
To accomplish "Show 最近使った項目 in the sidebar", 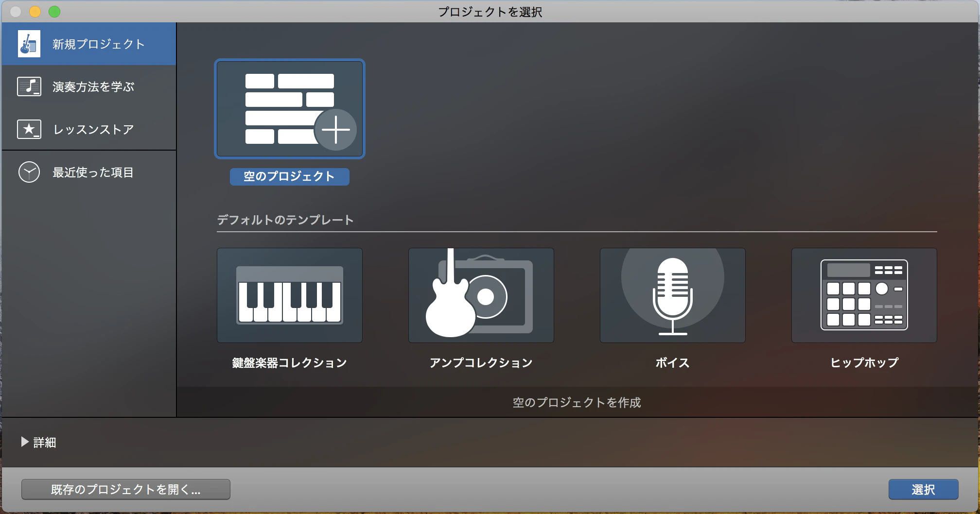I will [x=89, y=172].
